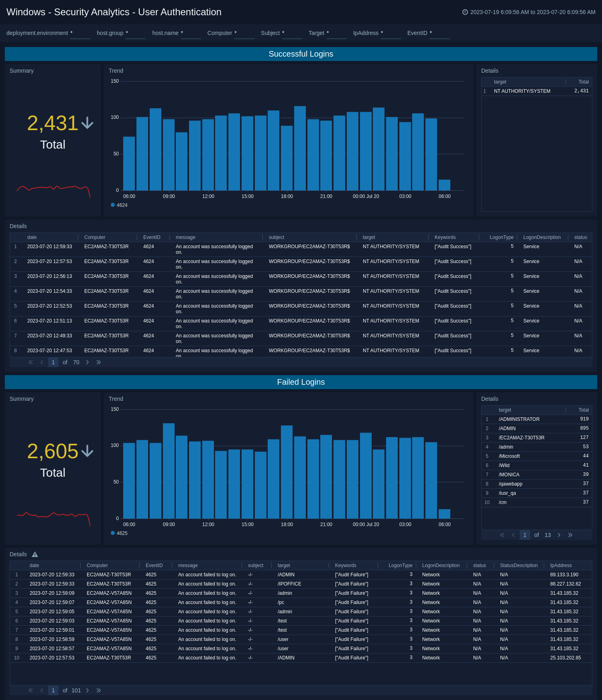Viewport: 602px width, 700px height.
Task: Click the Computer filter field
Action: pos(244,33)
